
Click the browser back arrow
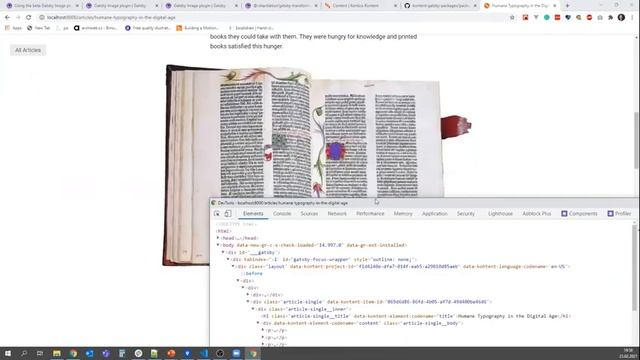[x=7, y=18]
